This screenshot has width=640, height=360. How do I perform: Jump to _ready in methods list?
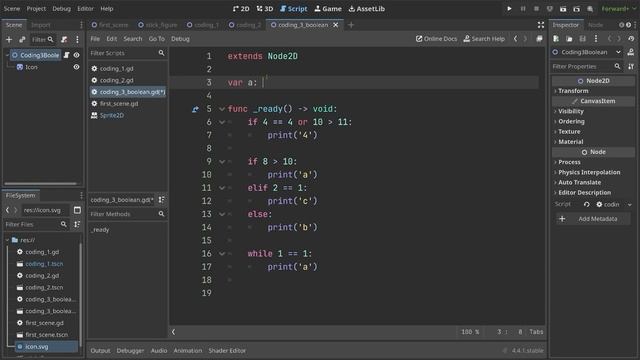[x=100, y=230]
